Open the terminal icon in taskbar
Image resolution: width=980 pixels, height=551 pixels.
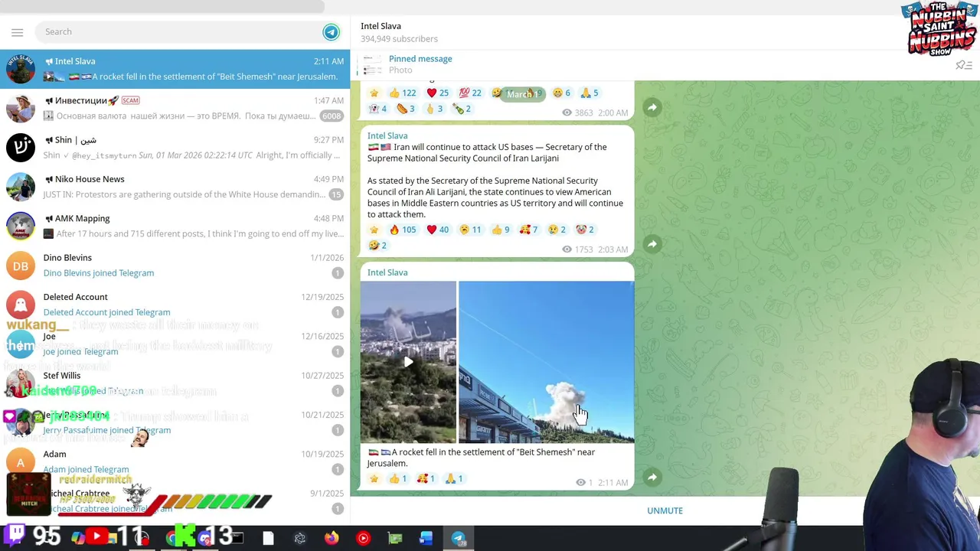237,538
